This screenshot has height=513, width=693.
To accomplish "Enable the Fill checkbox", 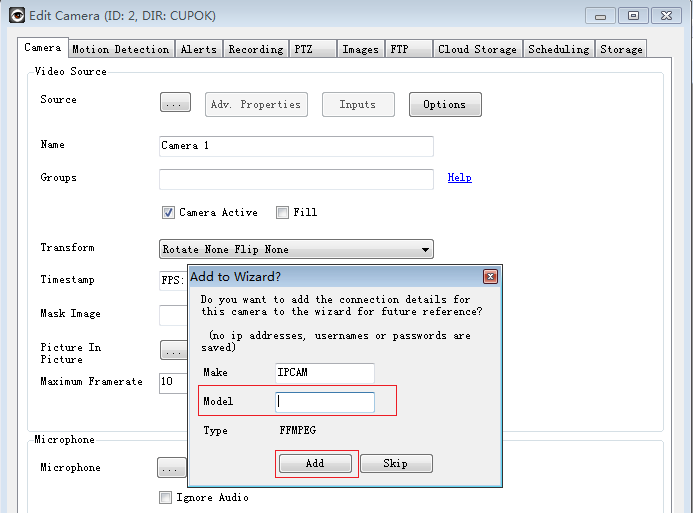I will (x=282, y=212).
